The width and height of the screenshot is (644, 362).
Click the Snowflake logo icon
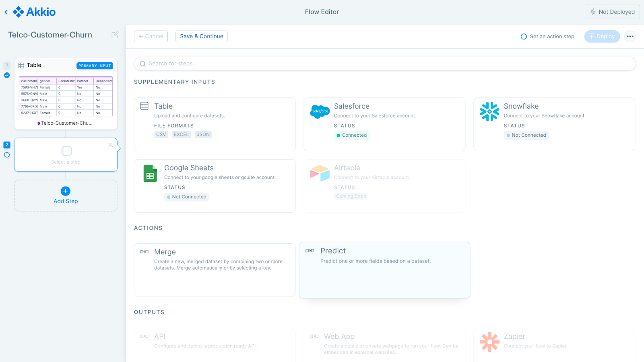tap(489, 111)
